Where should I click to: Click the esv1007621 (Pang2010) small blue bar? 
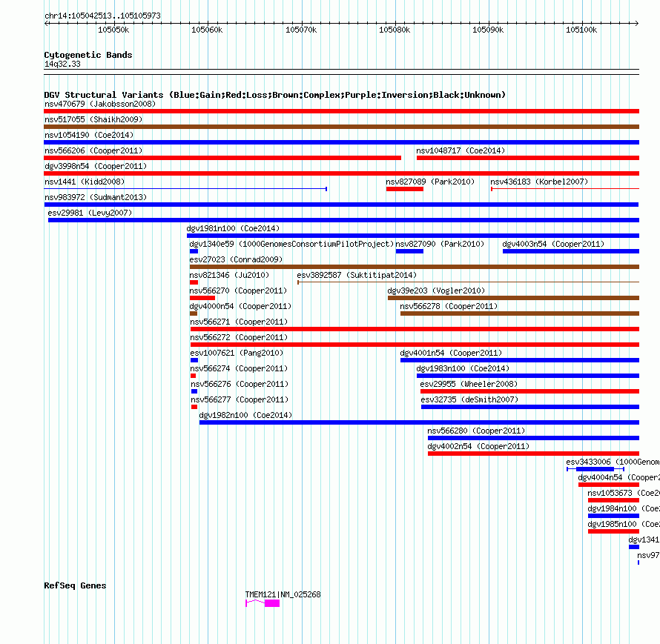pyautogui.click(x=194, y=360)
